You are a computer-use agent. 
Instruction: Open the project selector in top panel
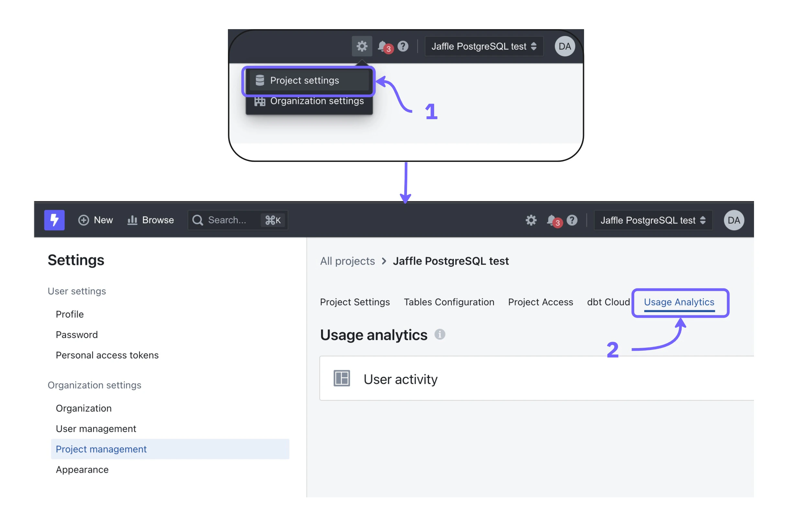(x=483, y=46)
